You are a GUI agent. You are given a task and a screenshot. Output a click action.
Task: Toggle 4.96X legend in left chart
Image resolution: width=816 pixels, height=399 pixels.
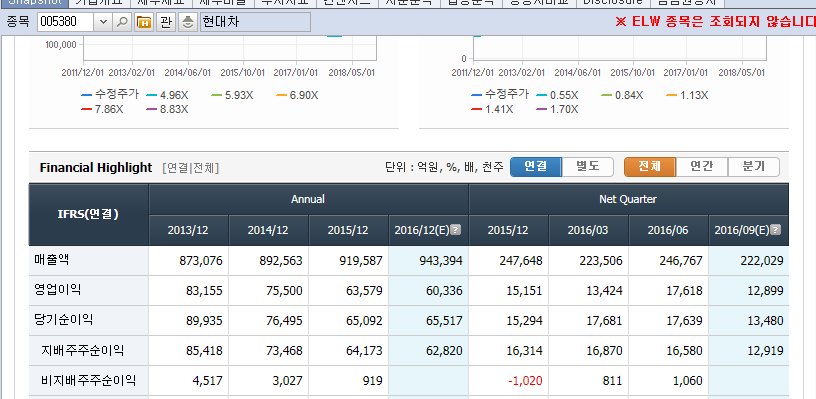(x=167, y=95)
